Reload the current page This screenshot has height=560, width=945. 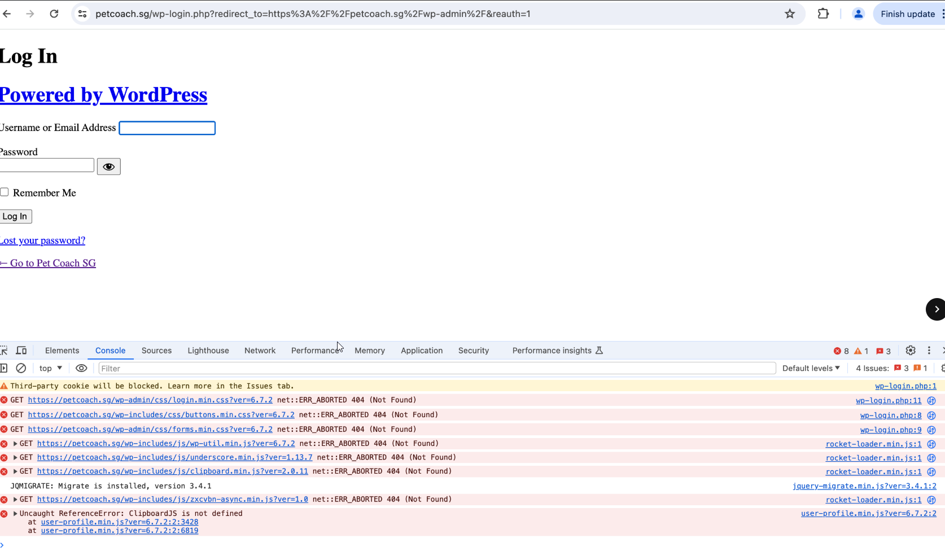pos(54,14)
